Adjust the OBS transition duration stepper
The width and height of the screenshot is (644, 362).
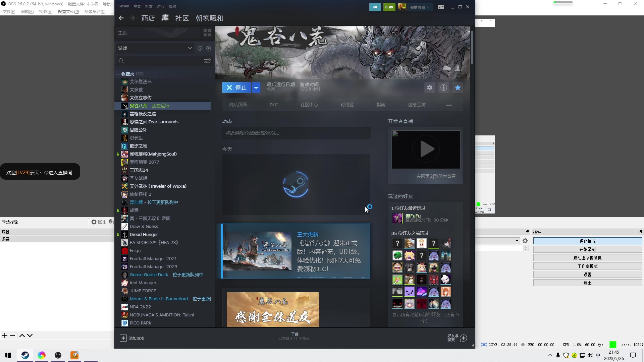[x=526, y=248]
